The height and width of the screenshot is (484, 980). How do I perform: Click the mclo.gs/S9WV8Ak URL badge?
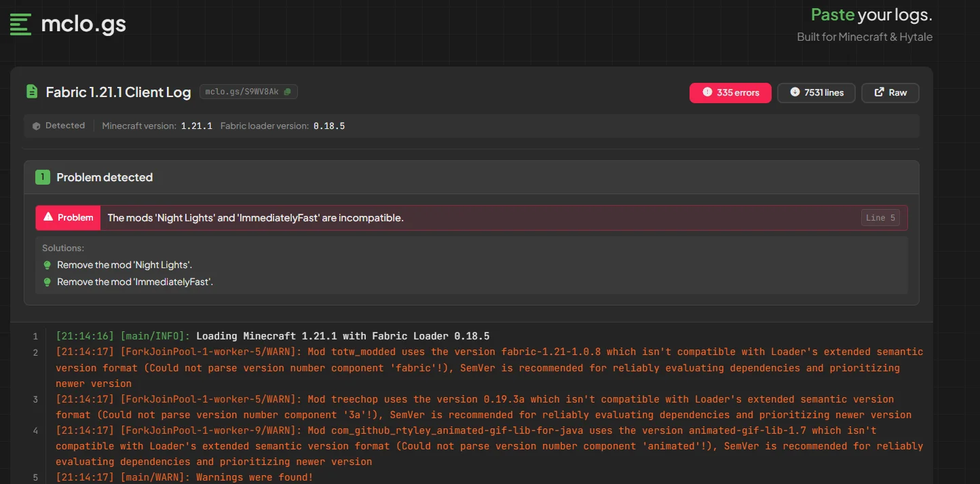tap(248, 92)
